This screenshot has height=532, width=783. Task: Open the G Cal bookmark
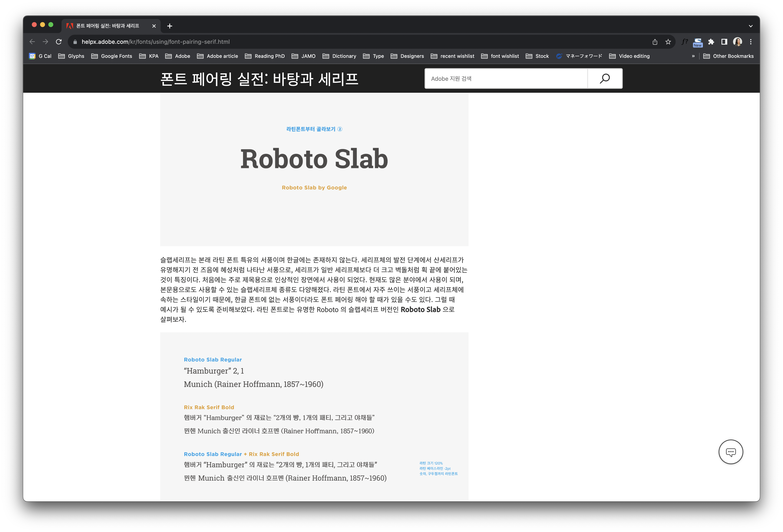pos(40,56)
